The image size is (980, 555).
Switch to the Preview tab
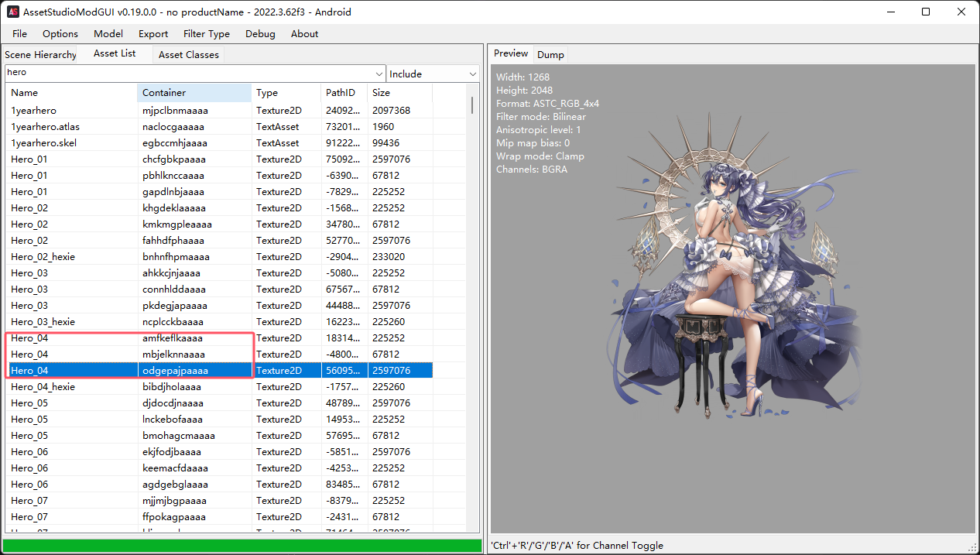[x=511, y=53]
